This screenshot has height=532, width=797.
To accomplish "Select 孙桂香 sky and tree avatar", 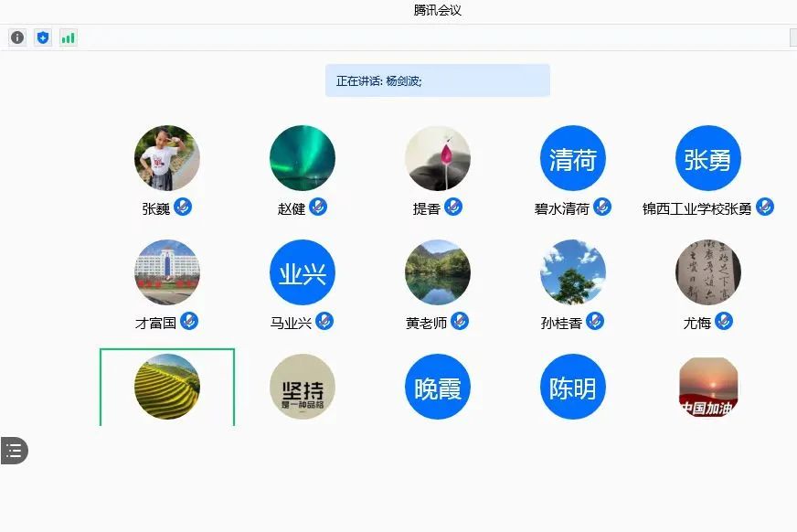I will pyautogui.click(x=573, y=272).
